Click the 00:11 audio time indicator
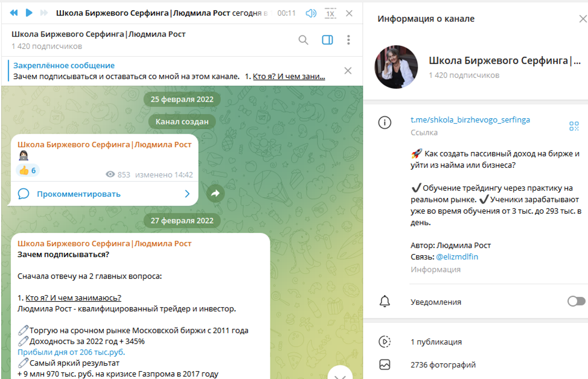 coord(287,13)
